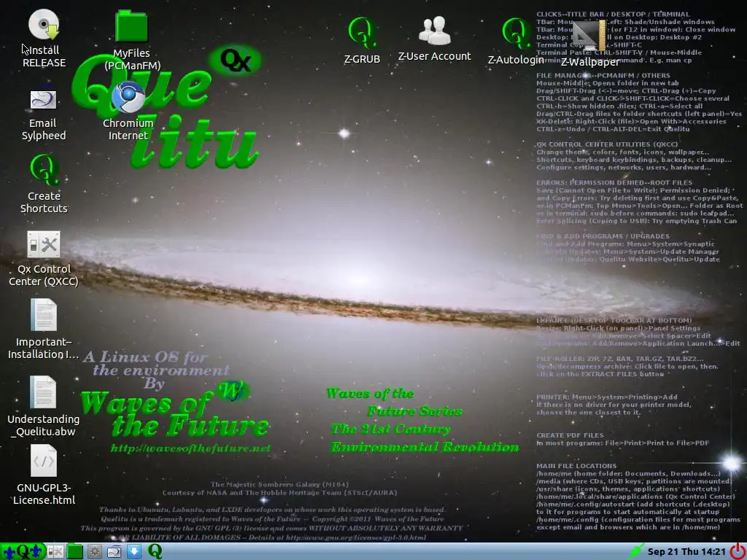Open the green folder file manager in the taskbar

(x=75, y=551)
